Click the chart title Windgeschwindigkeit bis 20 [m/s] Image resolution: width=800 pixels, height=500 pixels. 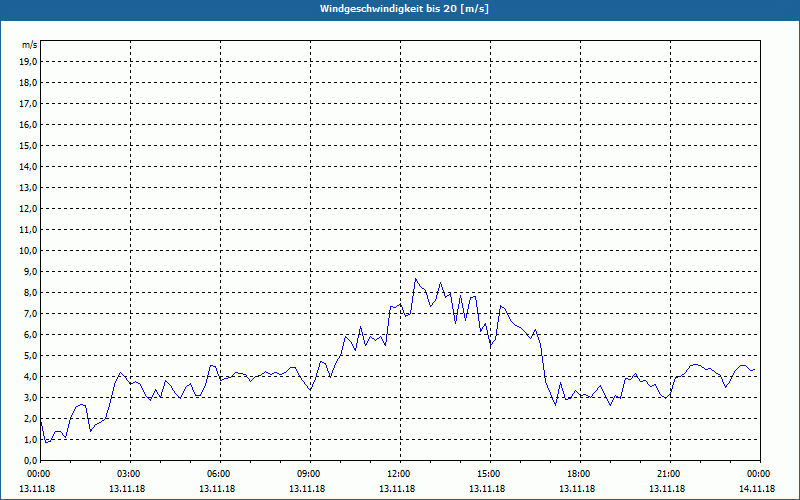point(404,9)
